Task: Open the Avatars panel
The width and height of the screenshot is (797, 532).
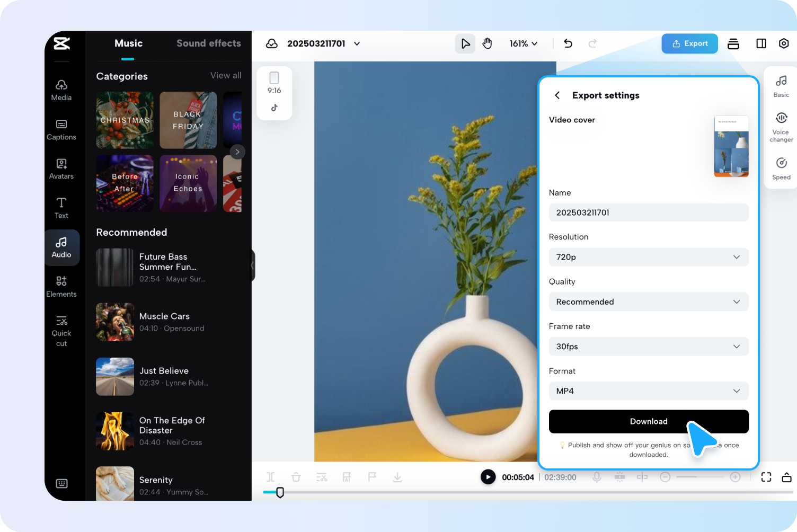Action: point(61,169)
